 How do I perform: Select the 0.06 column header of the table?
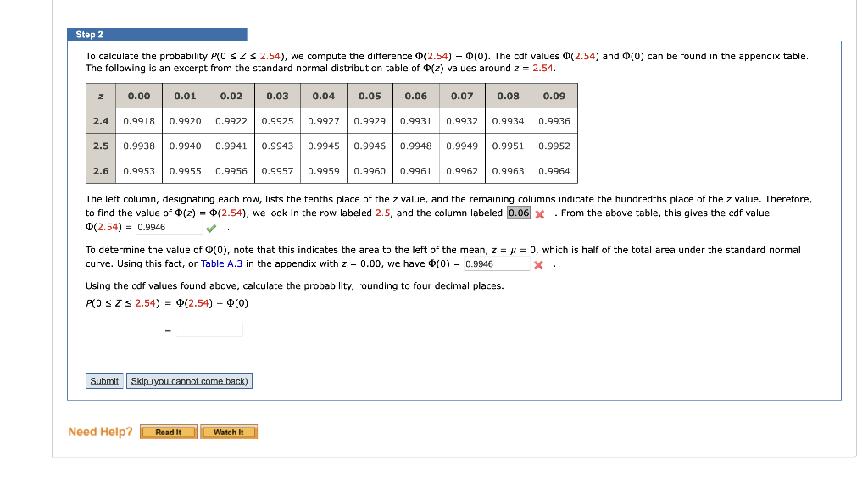[x=415, y=96]
